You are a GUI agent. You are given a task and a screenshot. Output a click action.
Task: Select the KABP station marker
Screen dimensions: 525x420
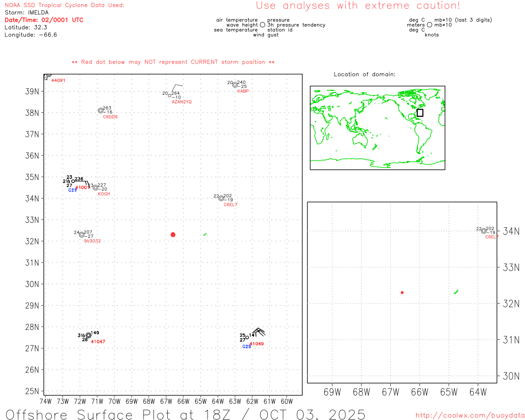(235, 85)
